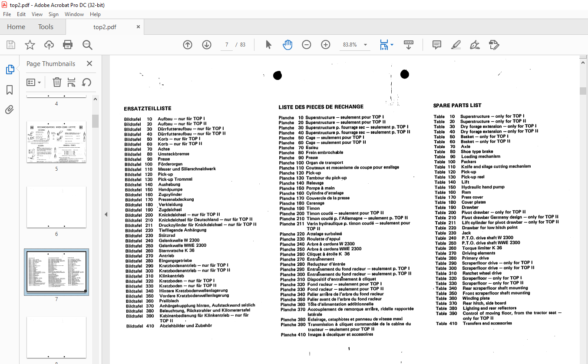The width and height of the screenshot is (588, 364).
Task: Click the ERSATZTEILLISTE heading
Action: [148, 109]
